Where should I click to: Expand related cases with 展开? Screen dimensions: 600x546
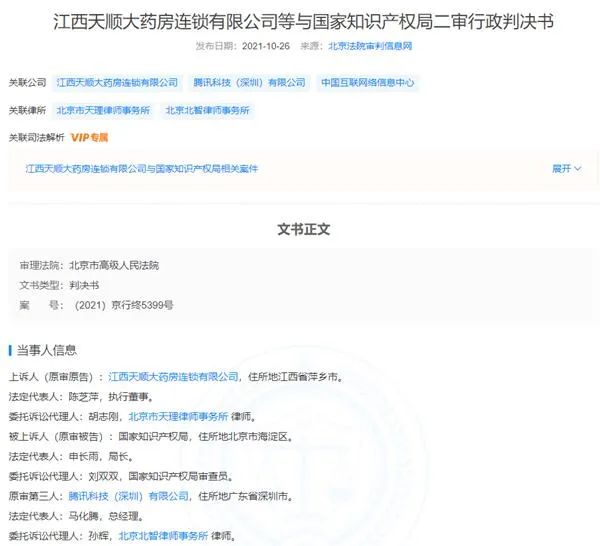[x=566, y=169]
